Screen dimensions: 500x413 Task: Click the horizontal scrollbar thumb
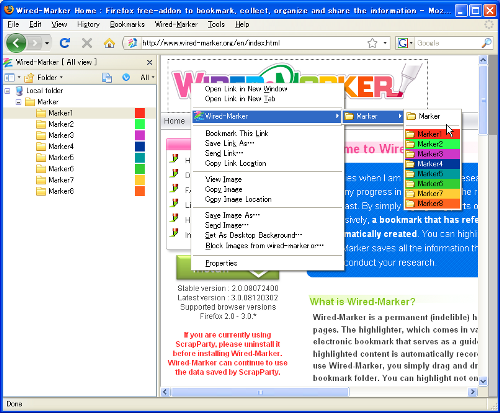[x=260, y=392]
